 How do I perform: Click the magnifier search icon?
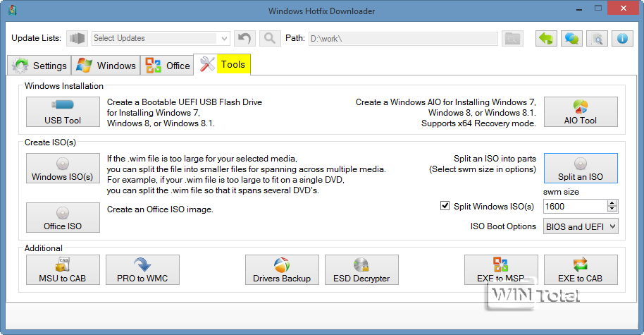(270, 38)
